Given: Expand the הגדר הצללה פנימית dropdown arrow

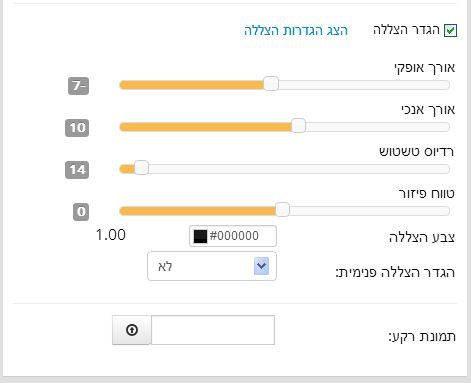Looking at the screenshot, I should (x=261, y=266).
